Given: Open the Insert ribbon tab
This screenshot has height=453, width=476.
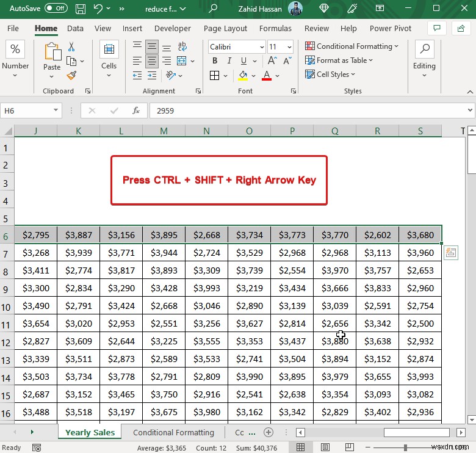Looking at the screenshot, I should click(x=132, y=28).
